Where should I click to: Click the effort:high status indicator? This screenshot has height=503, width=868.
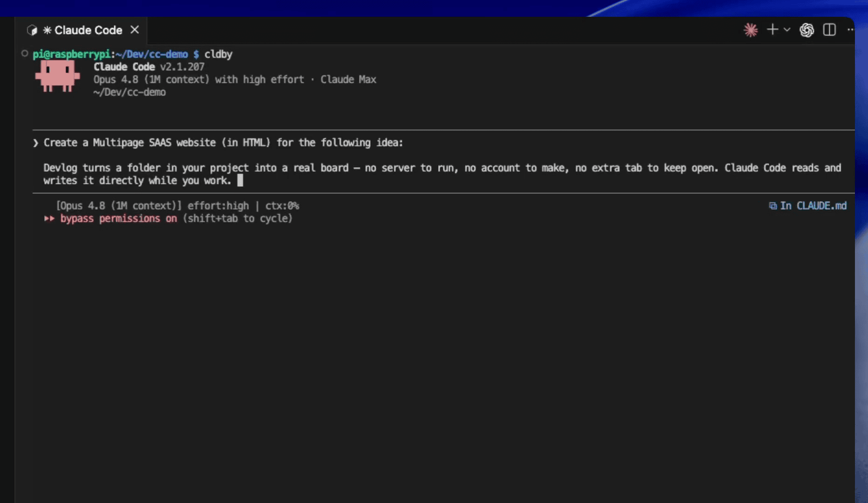[x=218, y=206]
